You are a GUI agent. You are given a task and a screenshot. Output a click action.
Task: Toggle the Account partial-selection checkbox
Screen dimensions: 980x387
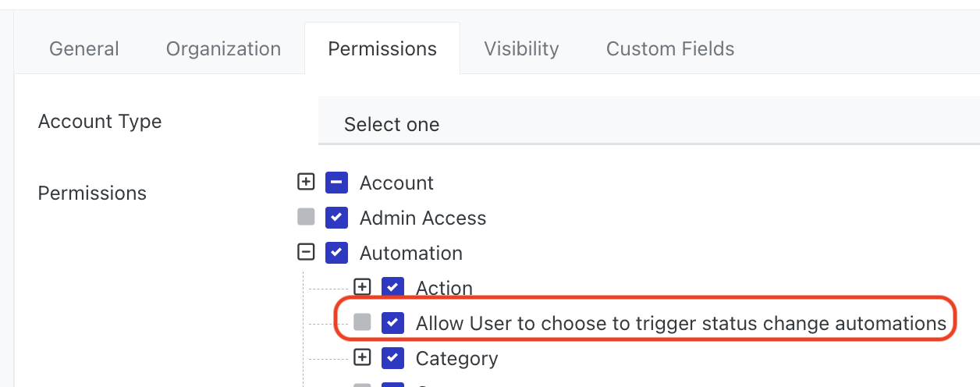click(x=336, y=183)
